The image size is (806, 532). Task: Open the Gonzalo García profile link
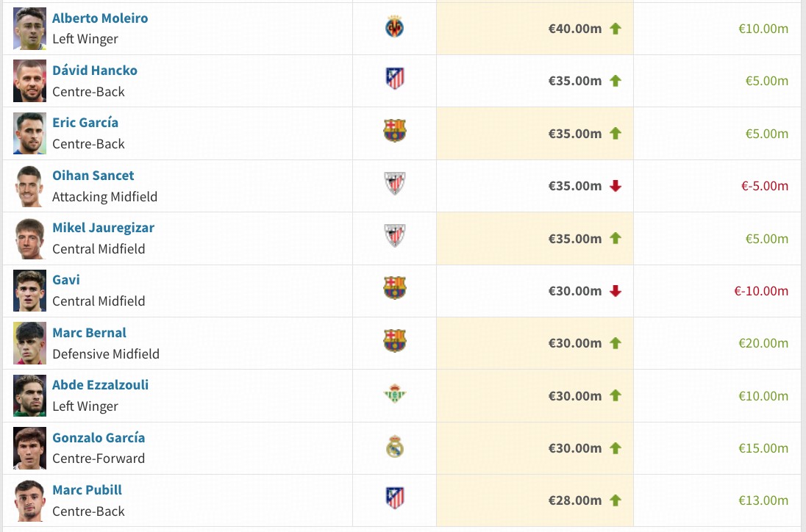(99, 438)
